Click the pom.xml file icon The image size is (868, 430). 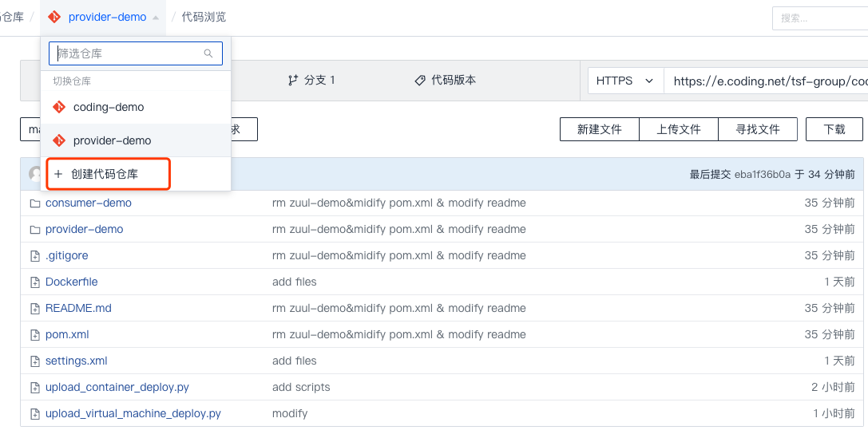tap(34, 335)
